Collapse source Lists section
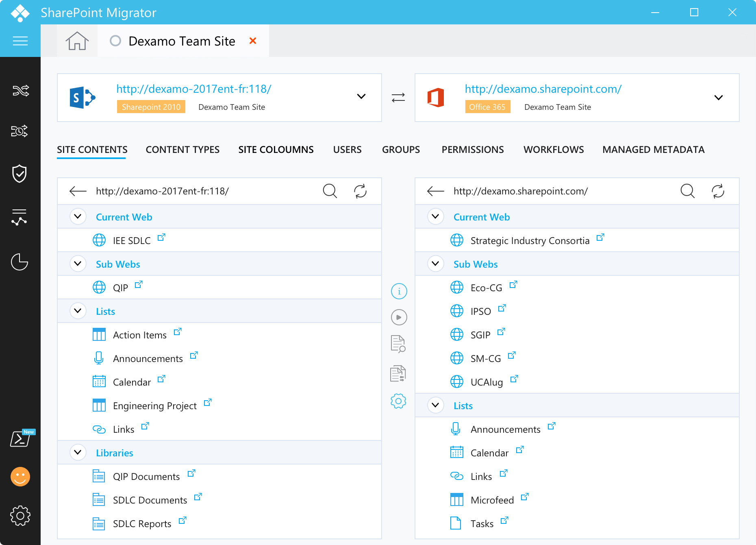The image size is (756, 545). tap(78, 311)
